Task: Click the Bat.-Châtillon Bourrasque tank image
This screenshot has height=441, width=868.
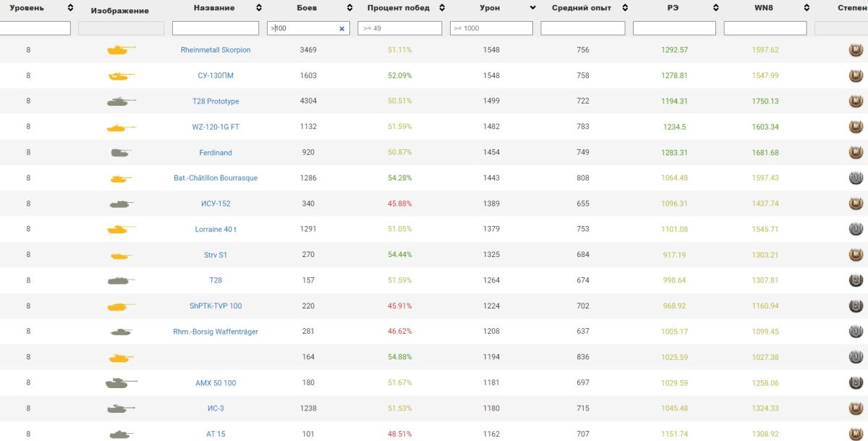Action: (x=121, y=178)
